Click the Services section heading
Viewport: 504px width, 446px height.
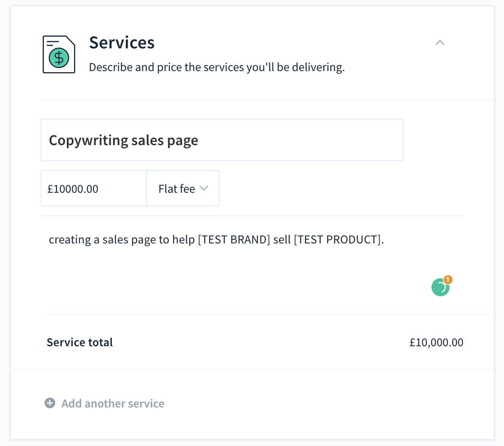(122, 43)
